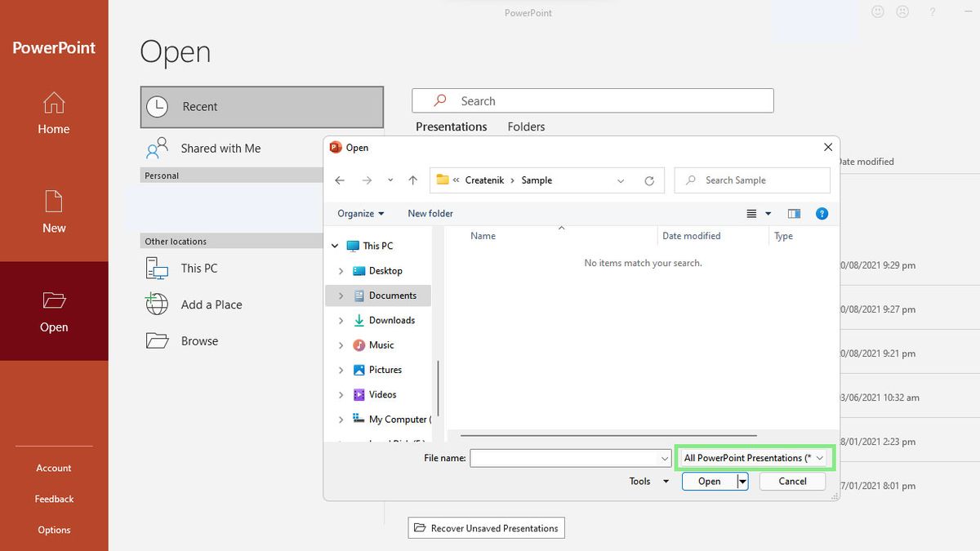Open the Organize menu
The image size is (980, 551).
[x=359, y=213]
